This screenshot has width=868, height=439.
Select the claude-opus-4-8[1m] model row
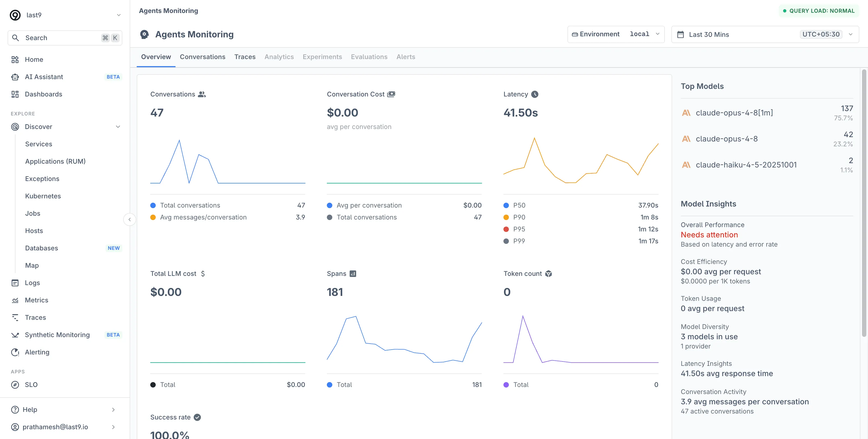coord(767,113)
